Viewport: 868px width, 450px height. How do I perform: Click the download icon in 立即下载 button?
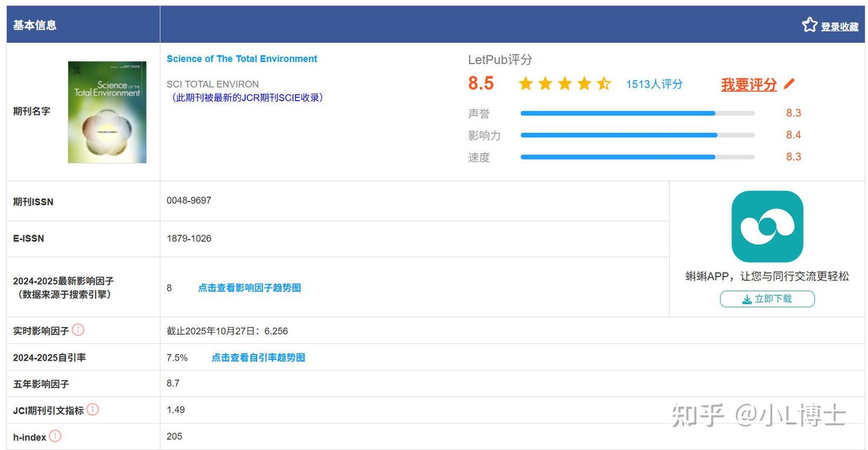point(747,299)
